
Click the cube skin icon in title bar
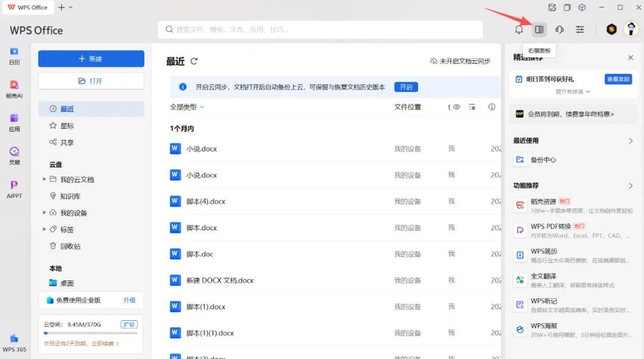(x=582, y=7)
